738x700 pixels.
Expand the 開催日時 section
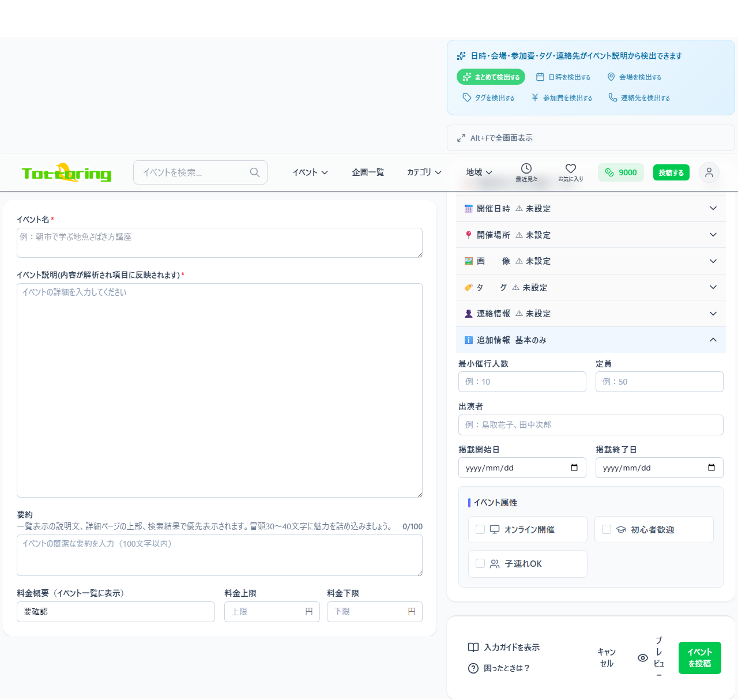pyautogui.click(x=591, y=208)
